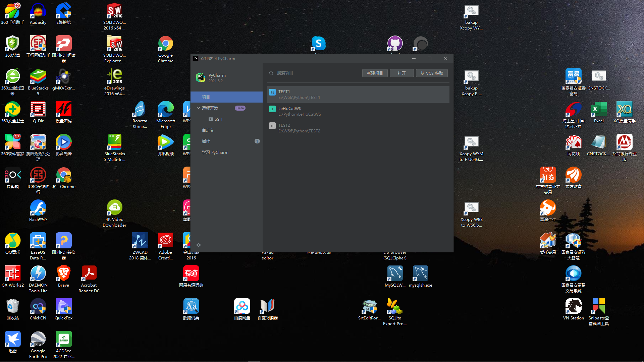Viewport: 644px width, 362px height.
Task: Click the PyCharm logo in the sidebar header
Action: [x=201, y=77]
